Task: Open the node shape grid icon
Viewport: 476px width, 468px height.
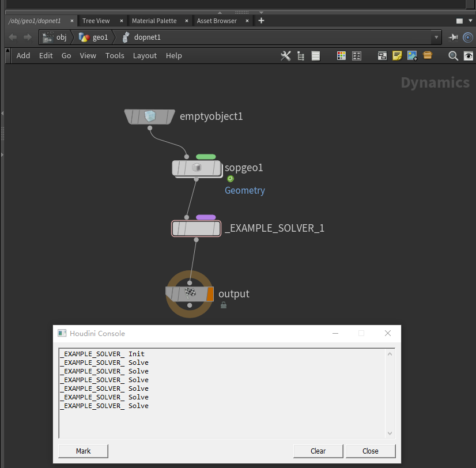Action: point(356,56)
